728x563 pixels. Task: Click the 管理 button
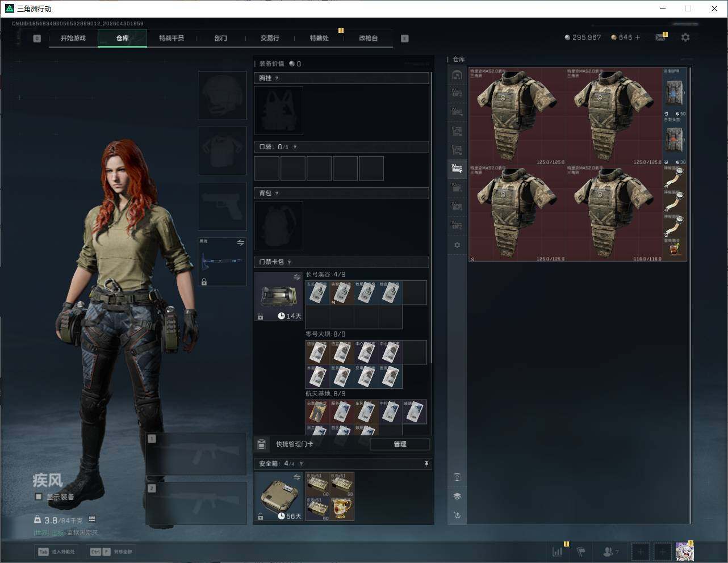click(400, 444)
